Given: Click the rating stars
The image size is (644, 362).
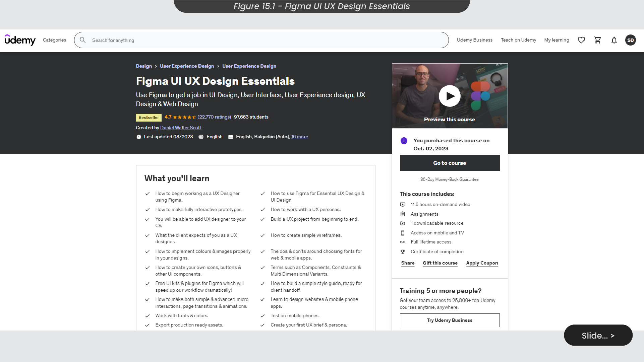Looking at the screenshot, I should pyautogui.click(x=184, y=117).
